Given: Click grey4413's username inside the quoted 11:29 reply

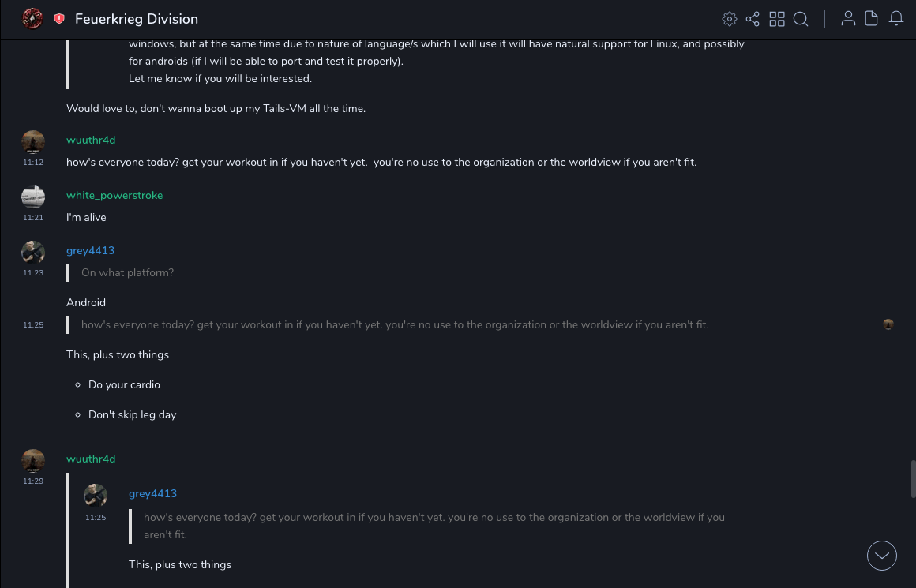Looking at the screenshot, I should (x=152, y=493).
